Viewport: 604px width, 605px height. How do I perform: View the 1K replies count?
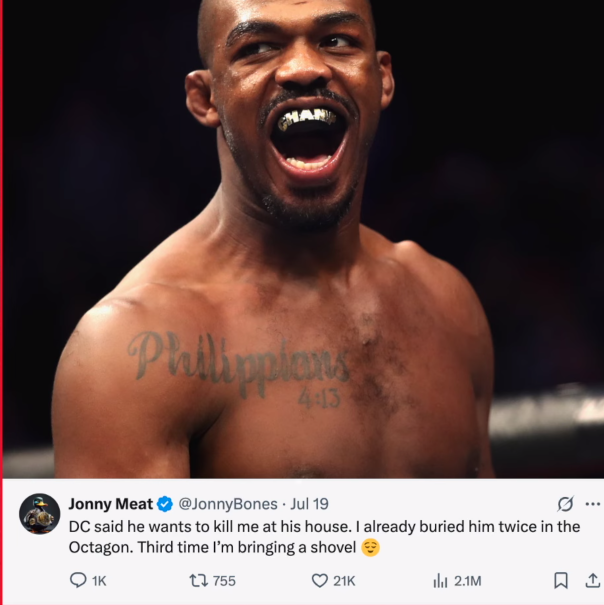click(x=99, y=581)
